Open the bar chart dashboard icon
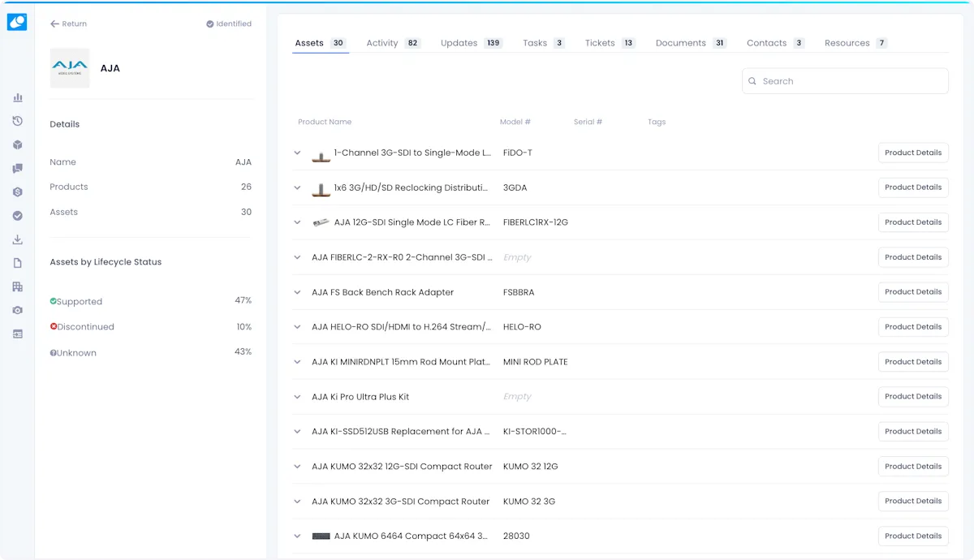Screen dimensions: 974x560 point(18,97)
